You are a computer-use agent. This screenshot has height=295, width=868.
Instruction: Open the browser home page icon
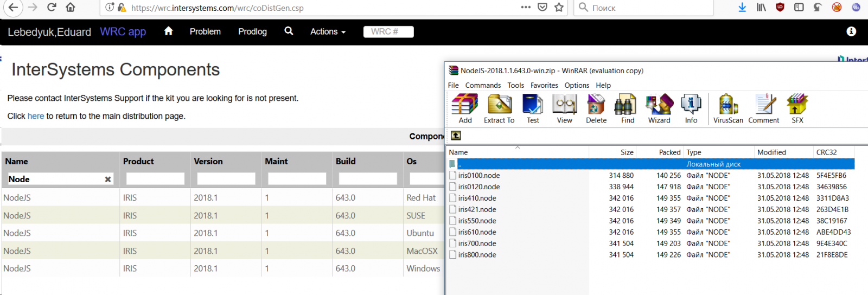[x=71, y=7]
